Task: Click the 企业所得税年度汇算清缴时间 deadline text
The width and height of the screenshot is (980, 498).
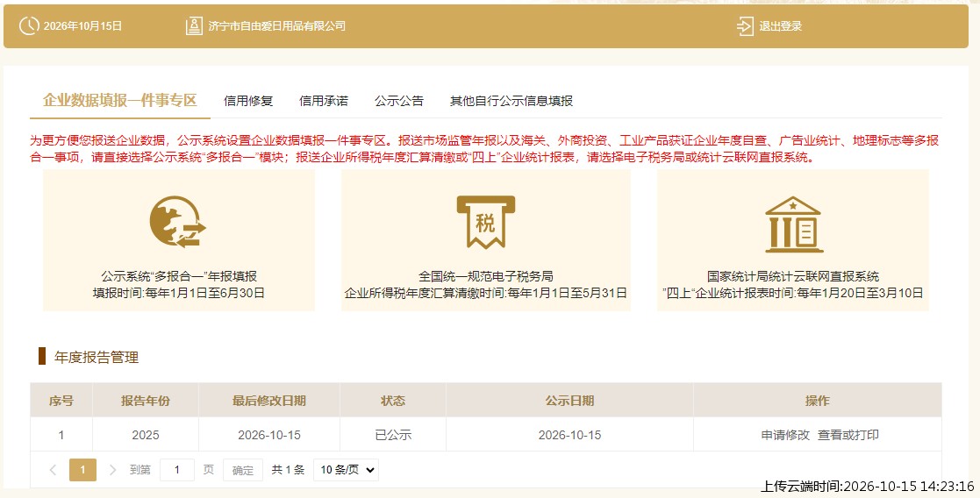Action: tap(486, 293)
